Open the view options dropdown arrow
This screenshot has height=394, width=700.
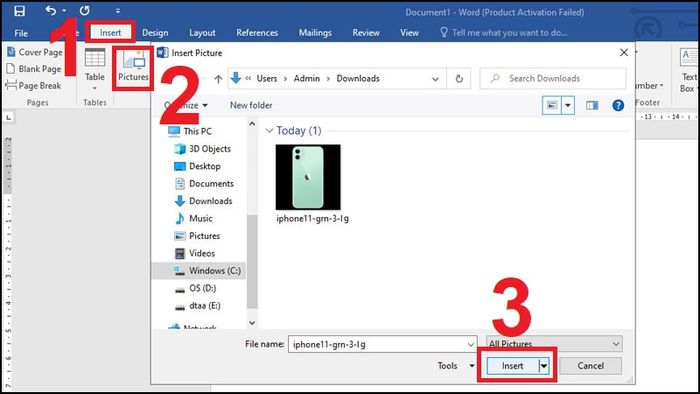(568, 106)
